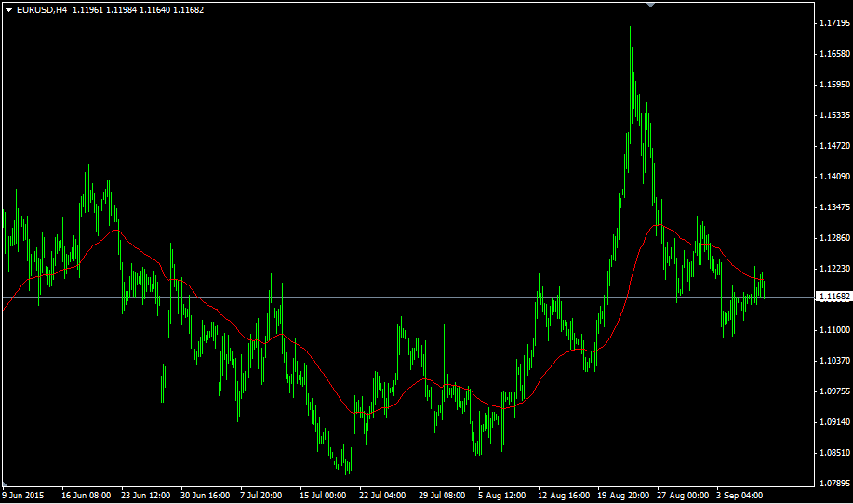Click price scale value 1.14090
The height and width of the screenshot is (504, 853).
pos(834,176)
